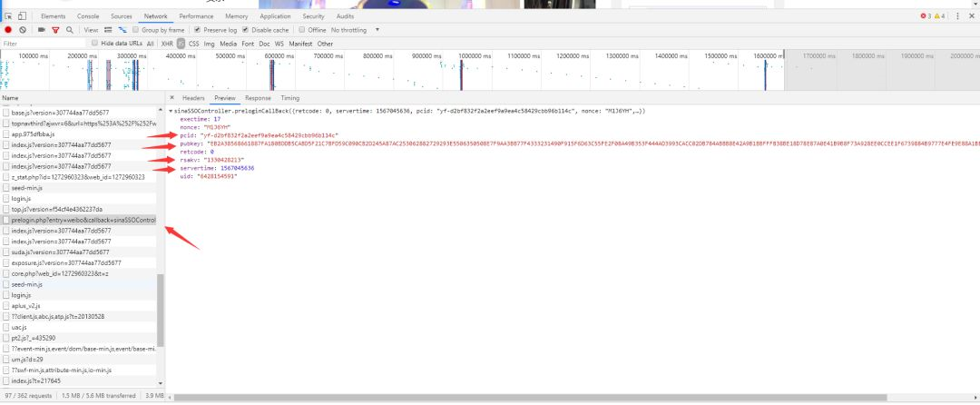Image resolution: width=980 pixels, height=405 pixels.
Task: Show request Headers tab
Action: (194, 98)
